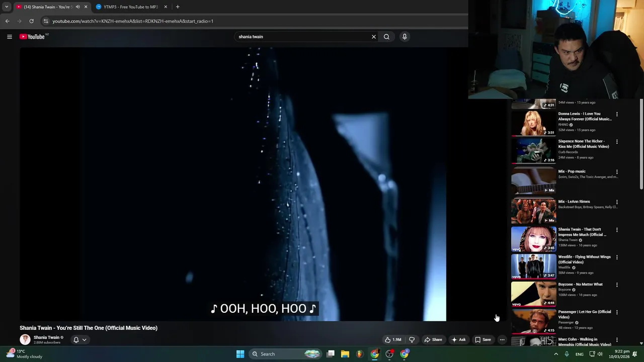
Task: Open the notification bell in tray
Action: [x=635, y=354]
